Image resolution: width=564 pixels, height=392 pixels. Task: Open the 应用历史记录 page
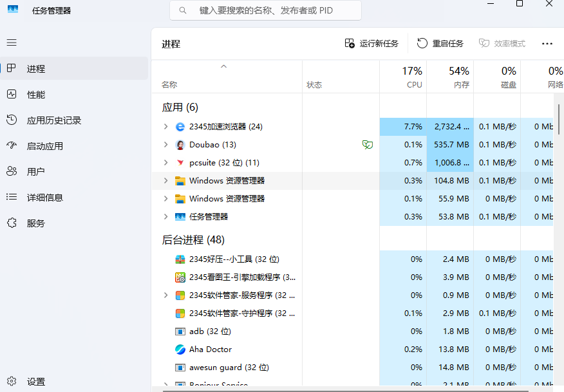[74, 120]
